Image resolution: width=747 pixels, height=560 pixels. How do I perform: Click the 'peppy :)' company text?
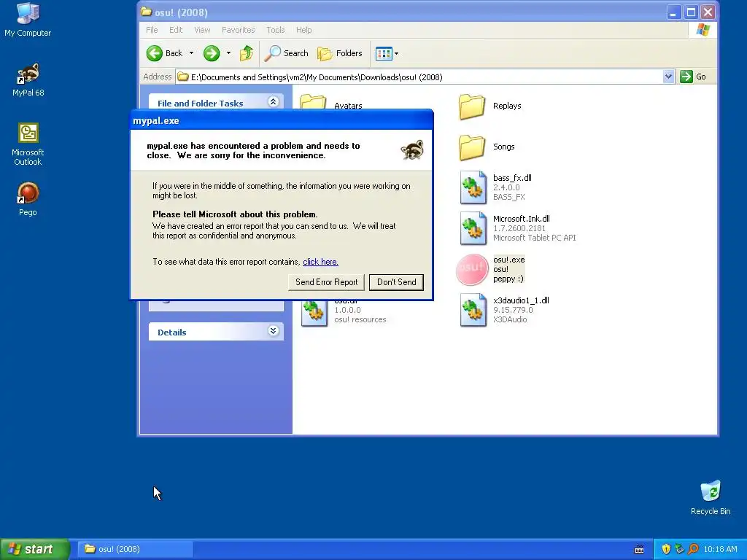coord(508,279)
